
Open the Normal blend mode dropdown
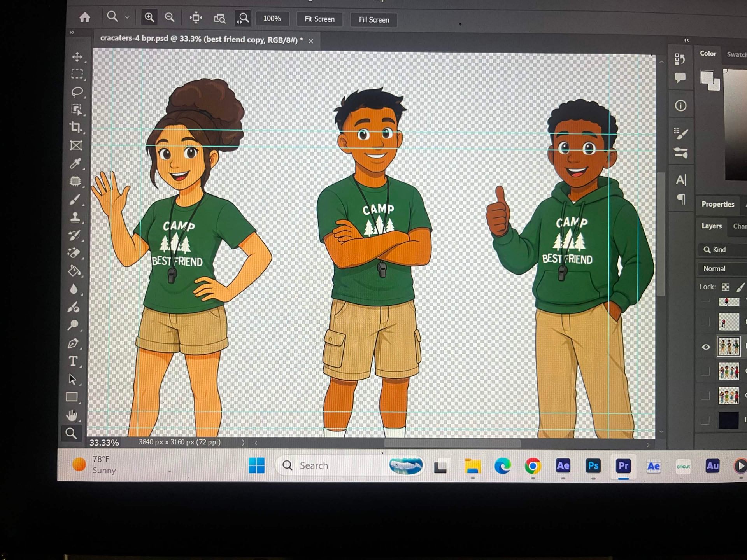(722, 269)
